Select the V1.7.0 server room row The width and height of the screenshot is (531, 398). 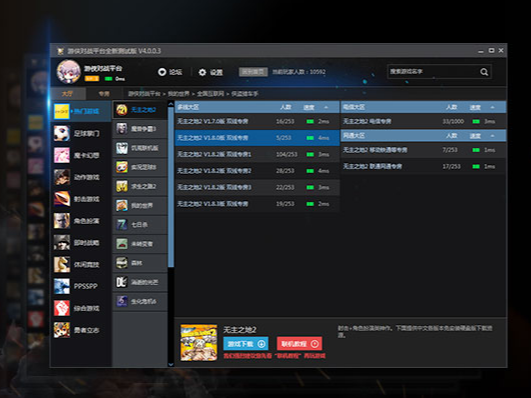pos(257,121)
